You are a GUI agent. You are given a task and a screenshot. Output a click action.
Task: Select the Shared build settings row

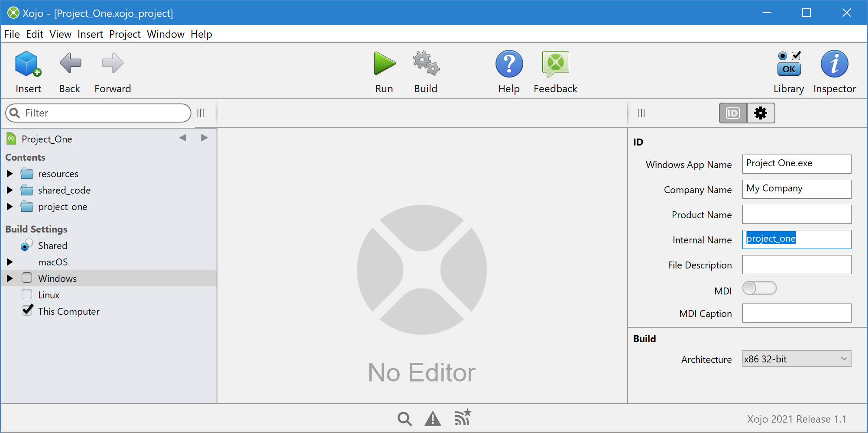[x=108, y=246]
